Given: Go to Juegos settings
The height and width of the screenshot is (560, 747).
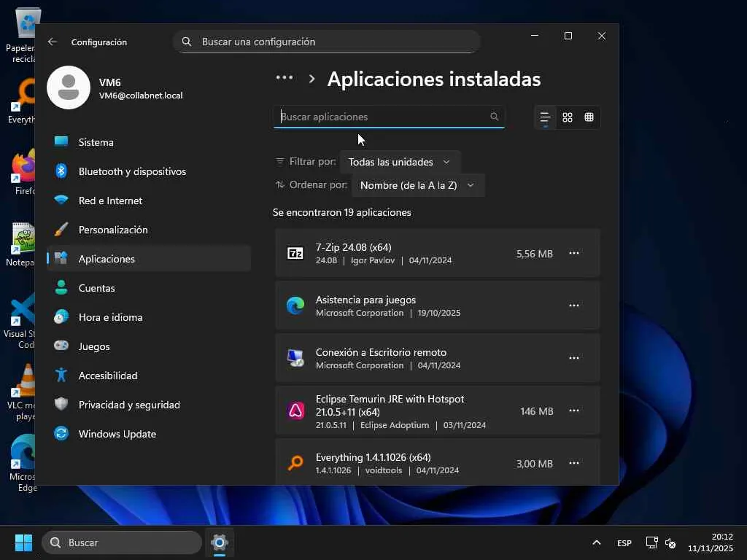Looking at the screenshot, I should point(149,346).
